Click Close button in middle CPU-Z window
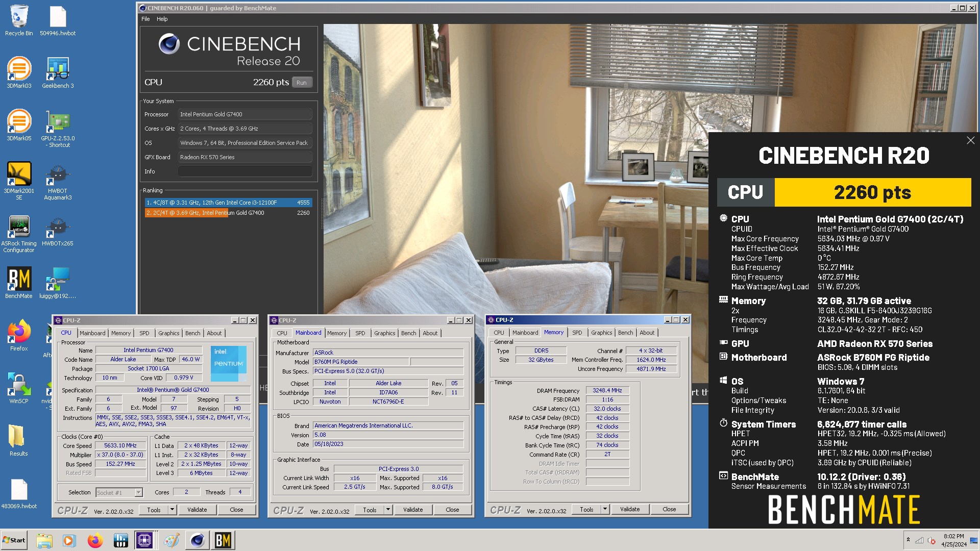The width and height of the screenshot is (980, 551). [x=452, y=510]
